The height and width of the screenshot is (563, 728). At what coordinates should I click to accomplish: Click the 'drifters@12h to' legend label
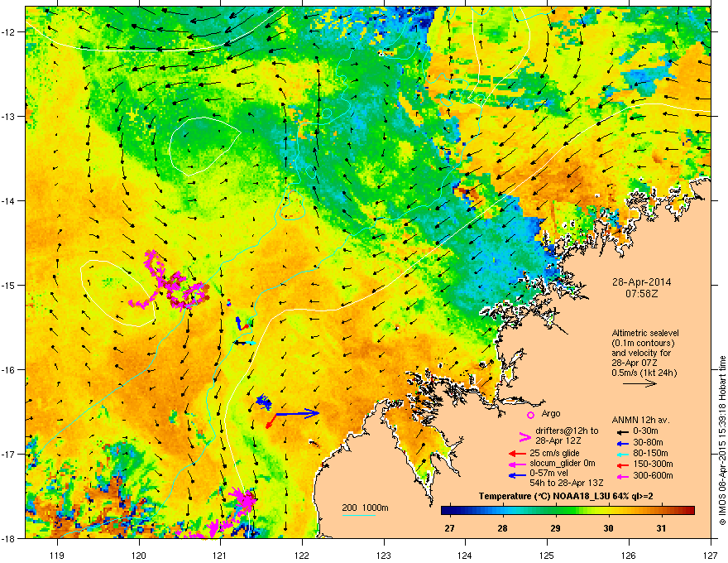tap(567, 431)
